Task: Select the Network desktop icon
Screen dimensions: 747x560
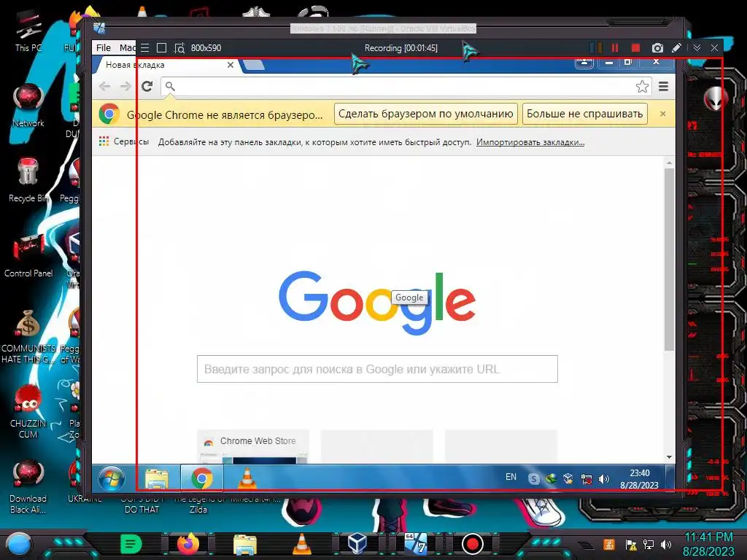Action: point(28,105)
